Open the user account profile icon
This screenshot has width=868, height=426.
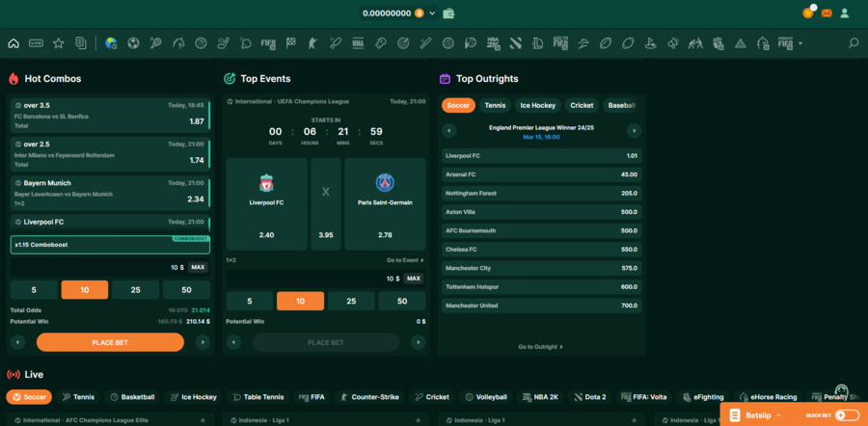click(x=845, y=13)
